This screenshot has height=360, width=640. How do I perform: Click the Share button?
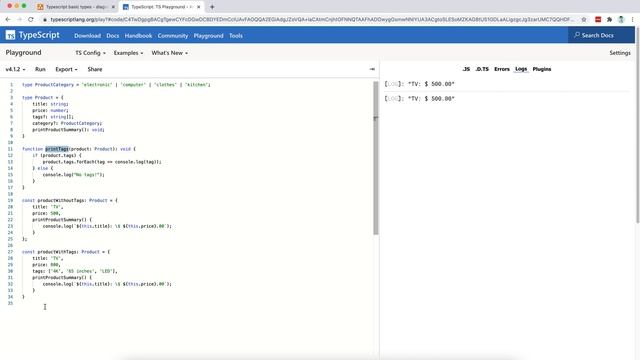[x=95, y=69]
